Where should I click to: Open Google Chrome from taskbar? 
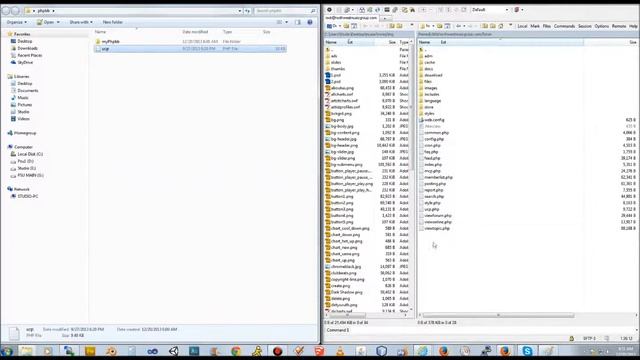click(x=236, y=351)
